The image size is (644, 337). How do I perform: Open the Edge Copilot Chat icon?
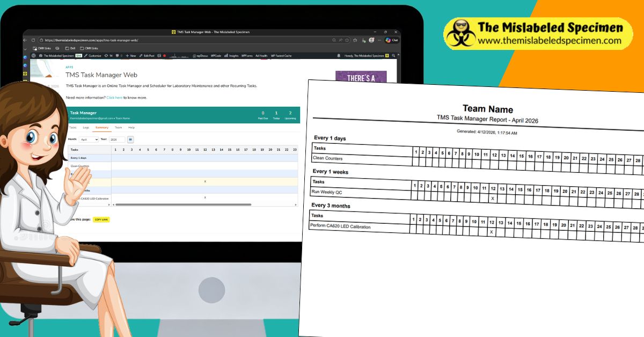(x=391, y=40)
